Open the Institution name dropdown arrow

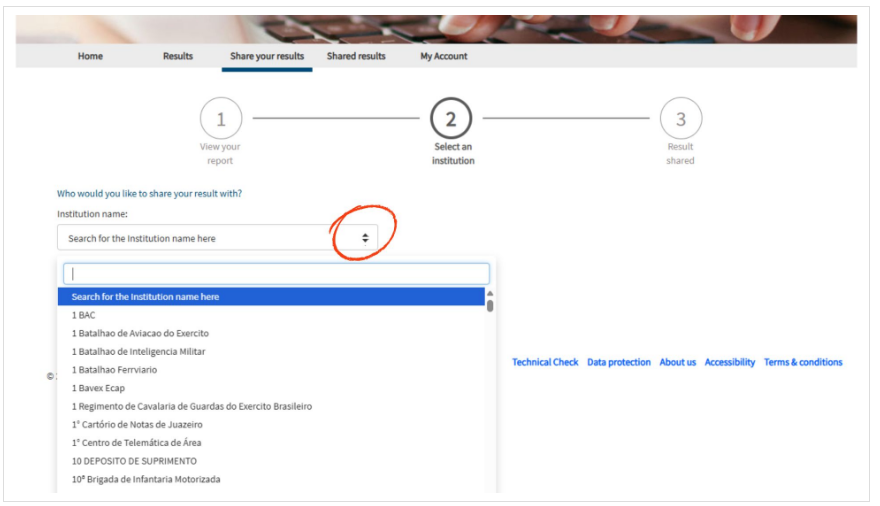pos(365,238)
